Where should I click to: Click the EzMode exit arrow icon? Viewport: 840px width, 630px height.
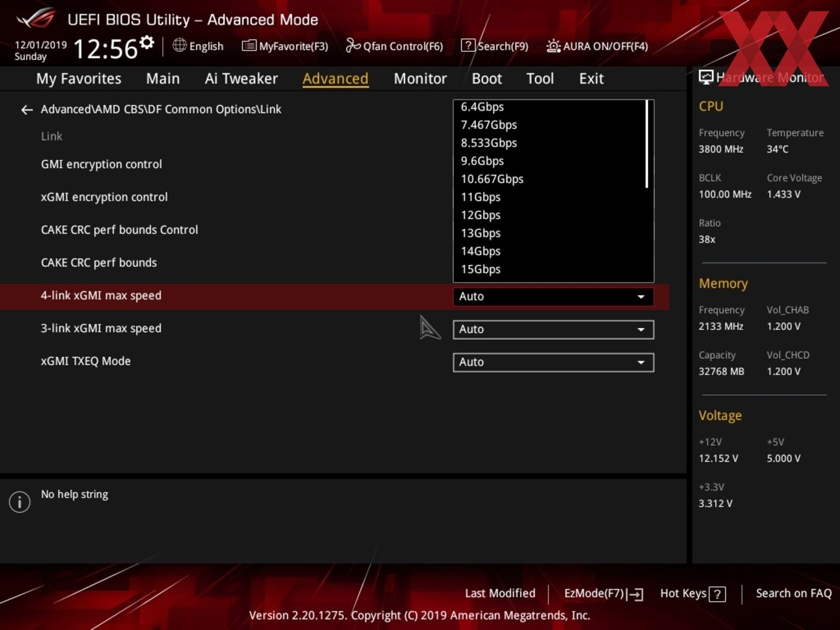[x=636, y=594]
